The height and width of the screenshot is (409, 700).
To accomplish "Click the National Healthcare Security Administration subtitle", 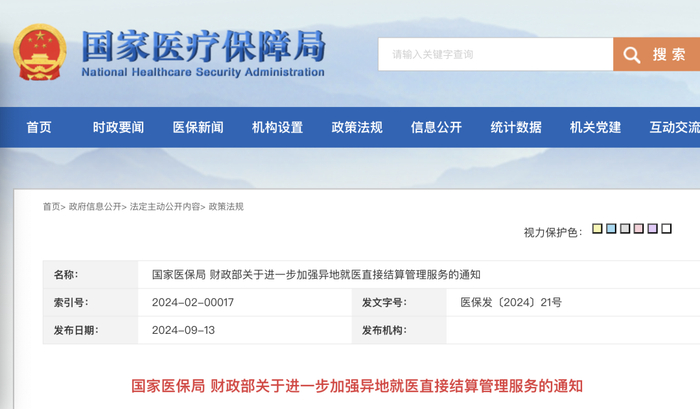I will (x=203, y=72).
